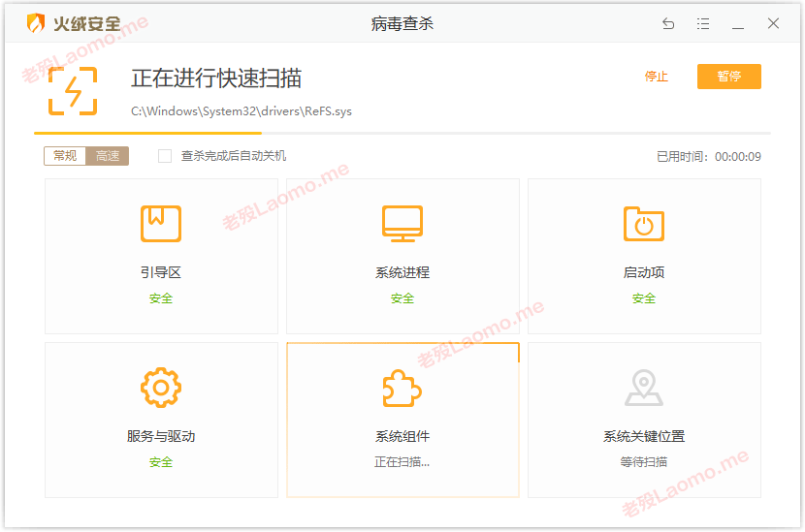
Task: Click the 系统进程 monitor icon
Action: (402, 224)
